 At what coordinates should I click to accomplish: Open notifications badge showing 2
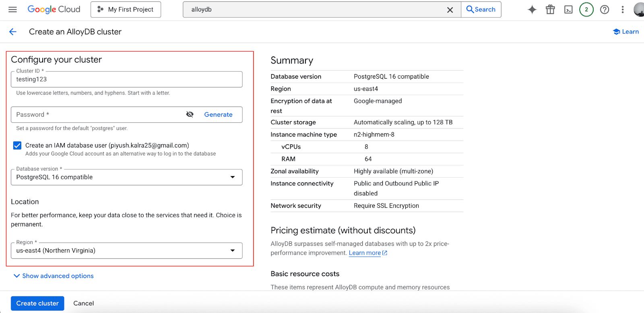tap(586, 10)
